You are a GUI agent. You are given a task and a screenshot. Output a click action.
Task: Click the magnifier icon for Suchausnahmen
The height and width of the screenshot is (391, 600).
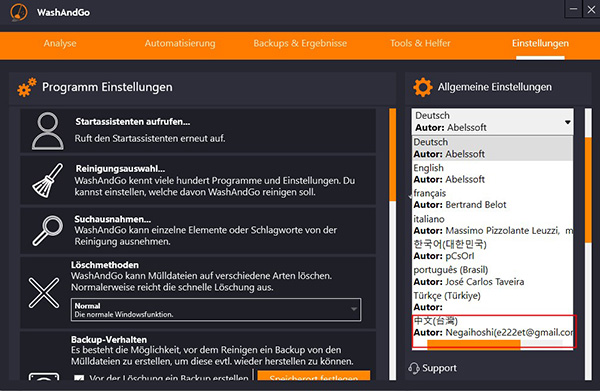click(x=48, y=230)
